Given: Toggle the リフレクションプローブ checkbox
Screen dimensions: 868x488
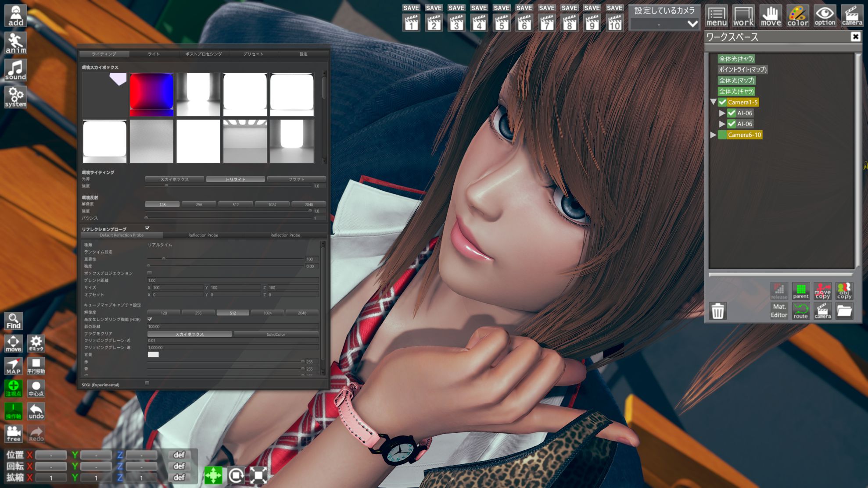Looking at the screenshot, I should pos(147,228).
